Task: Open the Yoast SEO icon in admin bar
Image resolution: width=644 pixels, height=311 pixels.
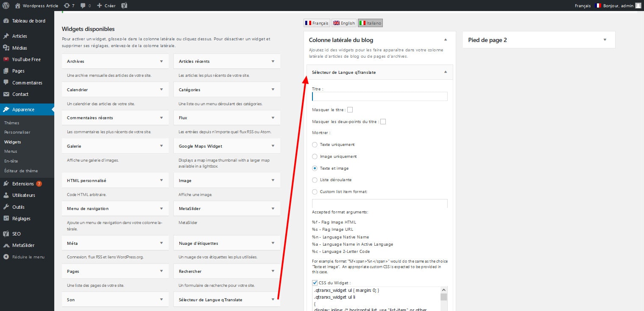Action: (x=124, y=6)
